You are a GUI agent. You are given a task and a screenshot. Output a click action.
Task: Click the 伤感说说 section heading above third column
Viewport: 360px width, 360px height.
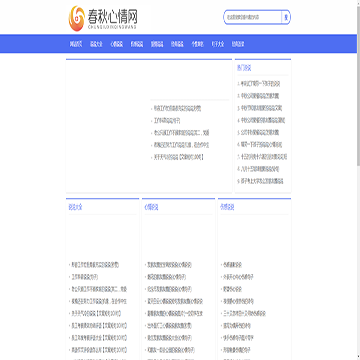click(x=227, y=207)
